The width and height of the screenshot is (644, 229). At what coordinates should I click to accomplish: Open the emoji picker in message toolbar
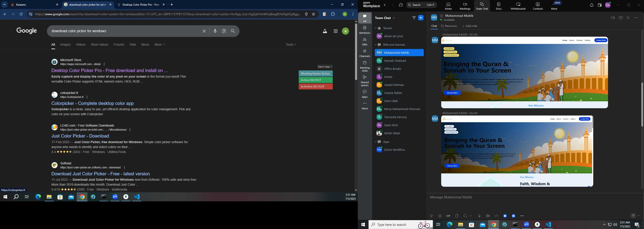(x=440, y=216)
